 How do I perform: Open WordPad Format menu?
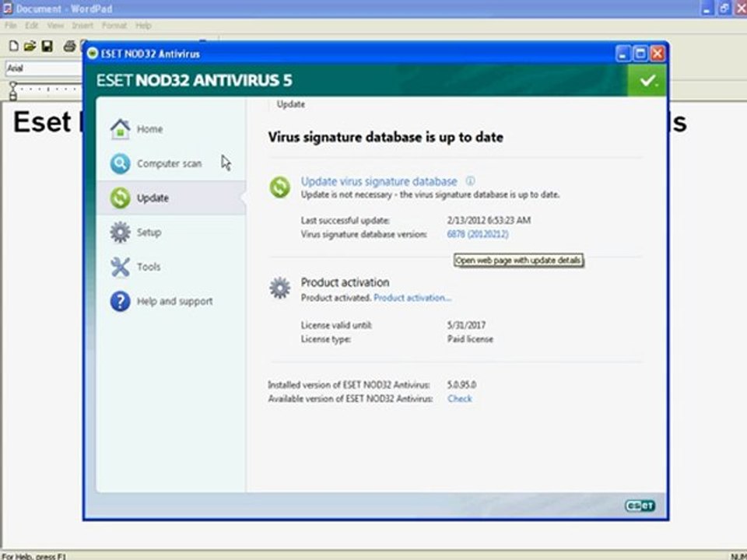[114, 26]
